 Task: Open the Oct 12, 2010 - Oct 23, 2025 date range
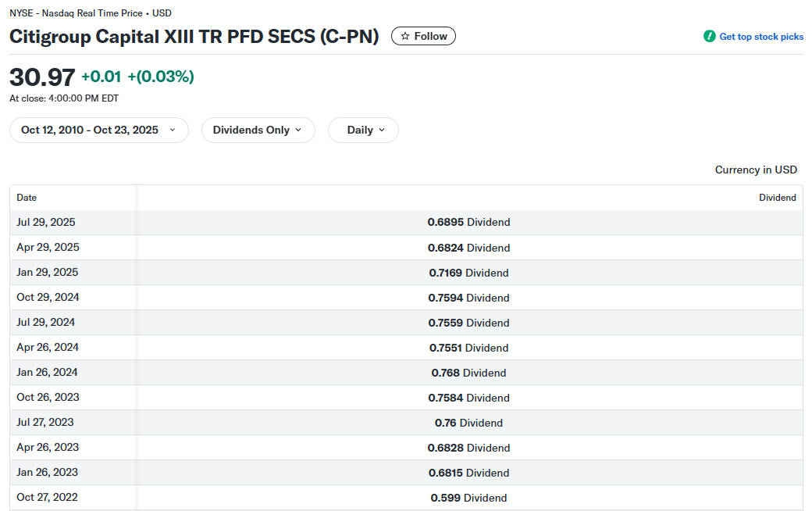(90, 130)
